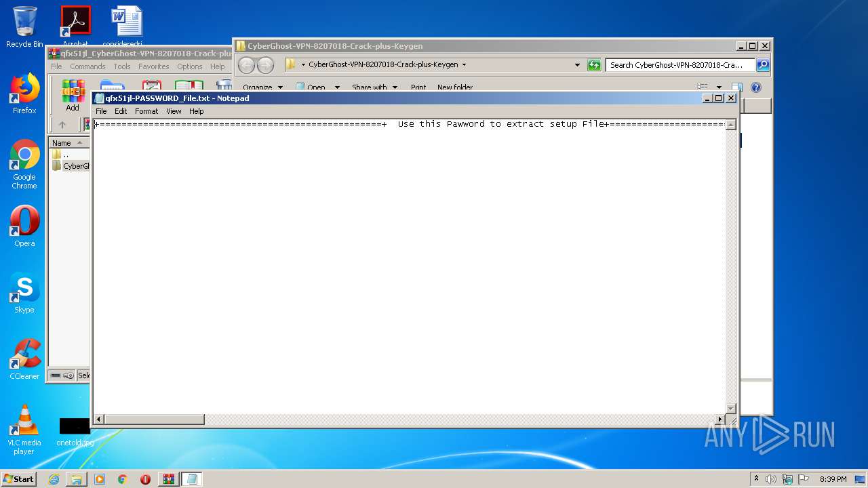Open the Word document on desktop
Viewport: 868px width, 488px height.
click(126, 26)
